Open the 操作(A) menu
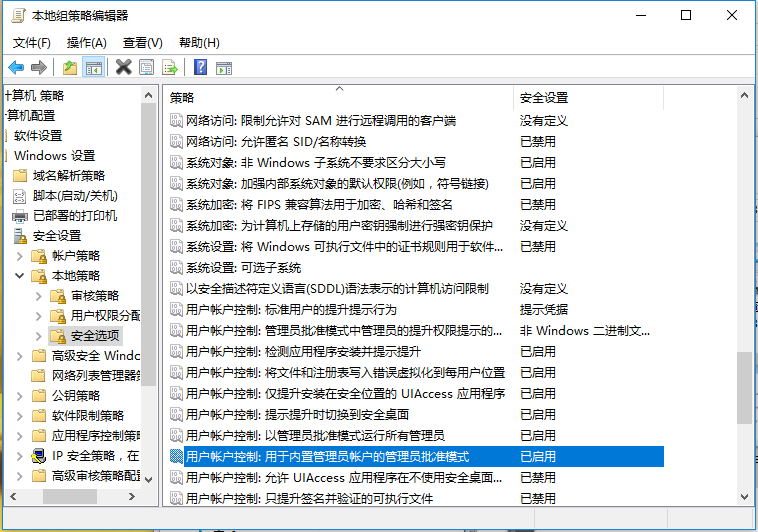This screenshot has width=758, height=532. [87, 42]
